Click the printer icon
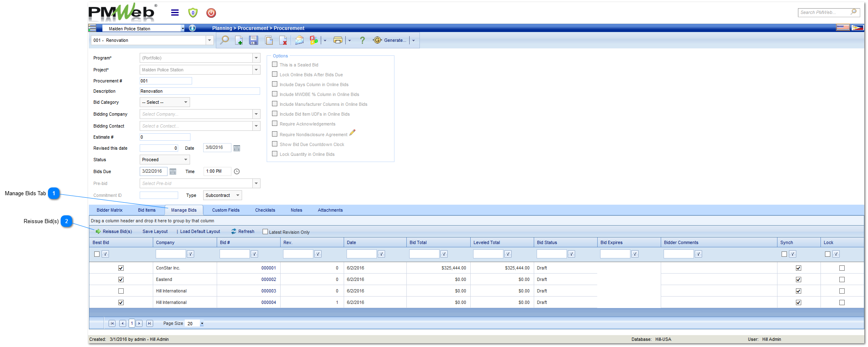Image resolution: width=868 pixels, height=347 pixels. pos(338,40)
